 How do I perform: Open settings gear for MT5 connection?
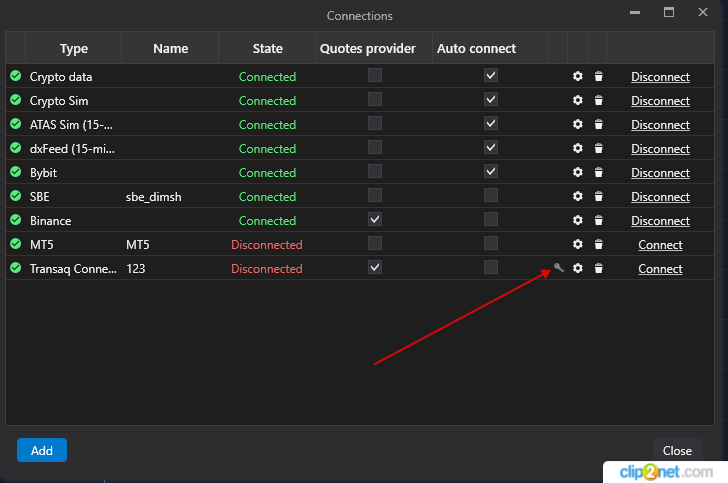click(578, 244)
